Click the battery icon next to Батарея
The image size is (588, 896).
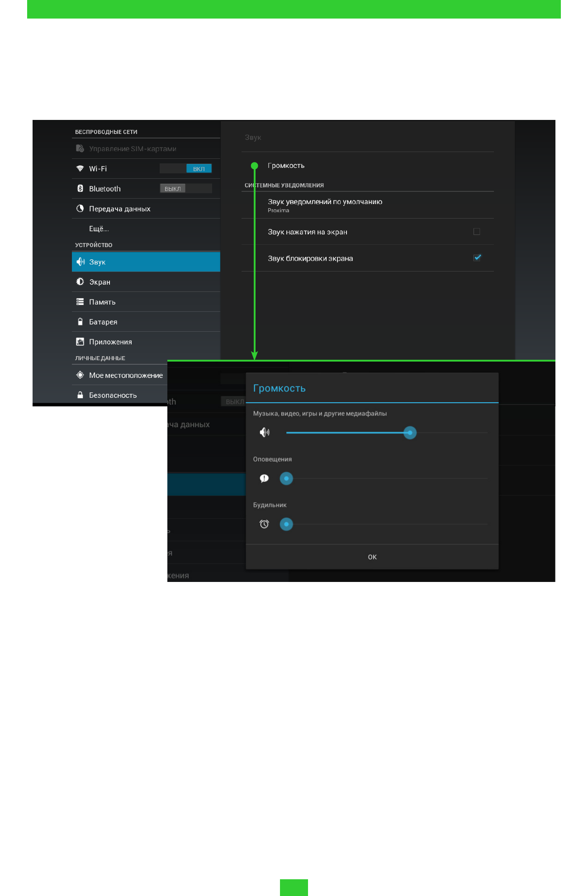click(x=80, y=321)
